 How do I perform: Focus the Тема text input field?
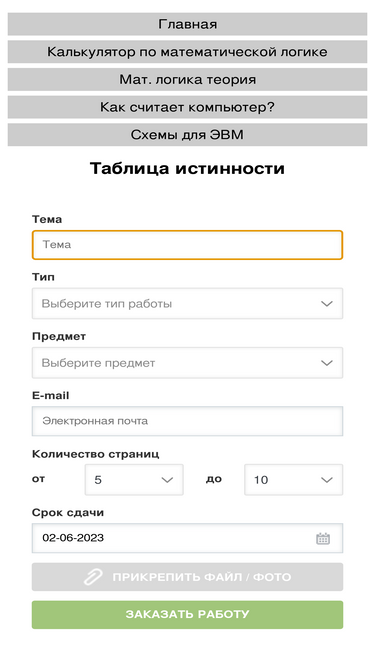click(187, 245)
